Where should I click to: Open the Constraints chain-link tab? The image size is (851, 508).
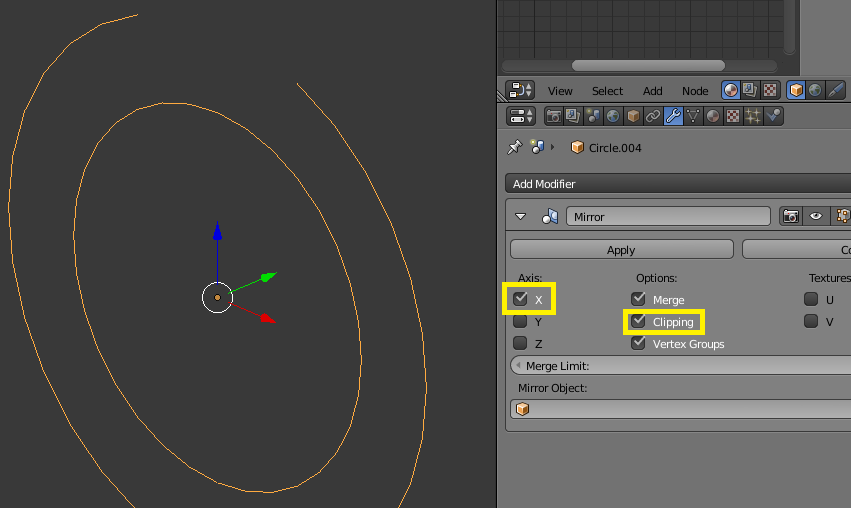coord(653,116)
